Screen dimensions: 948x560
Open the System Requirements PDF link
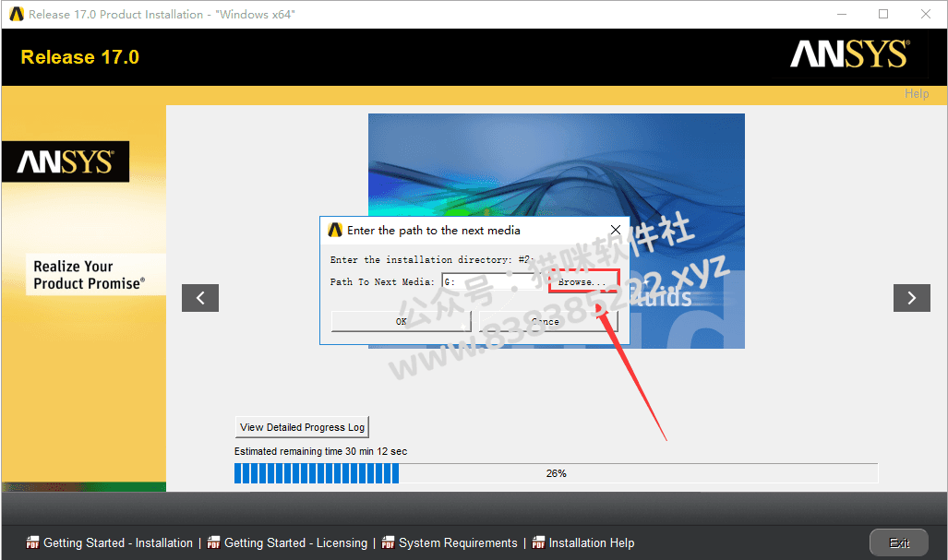point(458,543)
